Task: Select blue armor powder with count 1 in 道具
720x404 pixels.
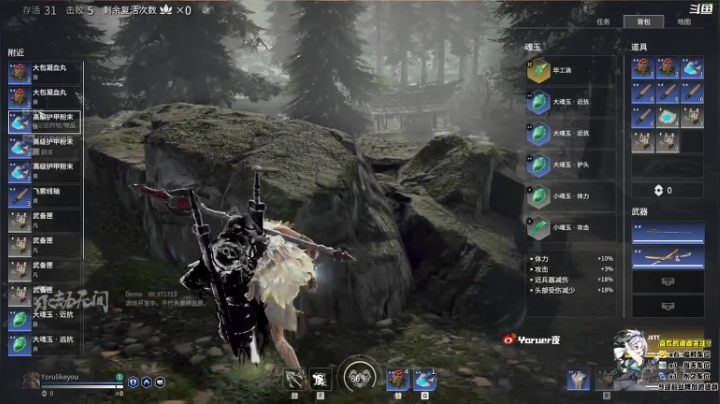Action: tap(692, 68)
